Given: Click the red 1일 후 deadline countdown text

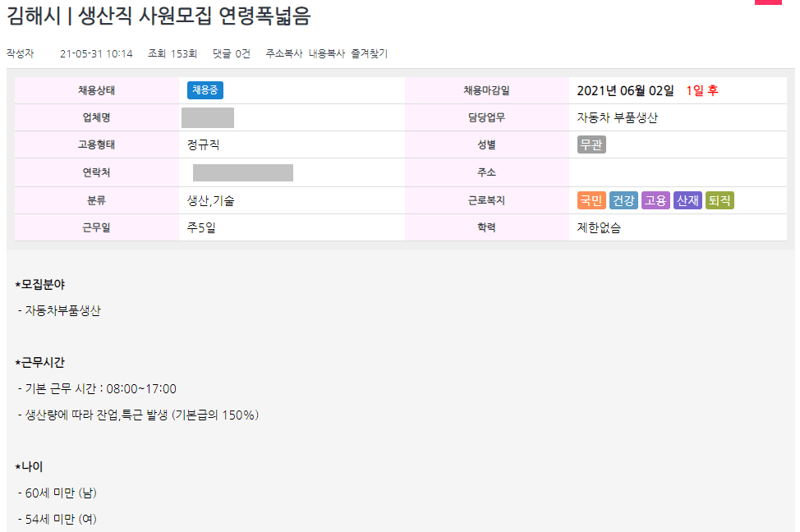Looking at the screenshot, I should (703, 90).
